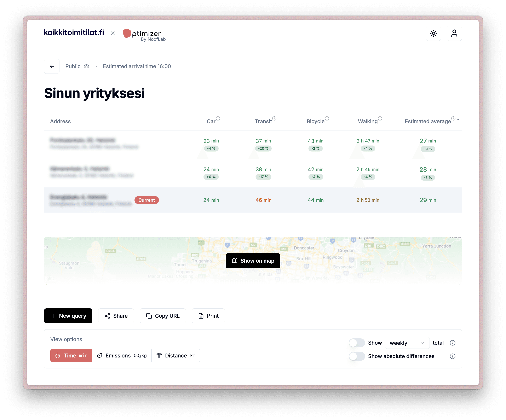Click the 27 min estimated average
This screenshot has width=506, height=420.
(x=428, y=141)
